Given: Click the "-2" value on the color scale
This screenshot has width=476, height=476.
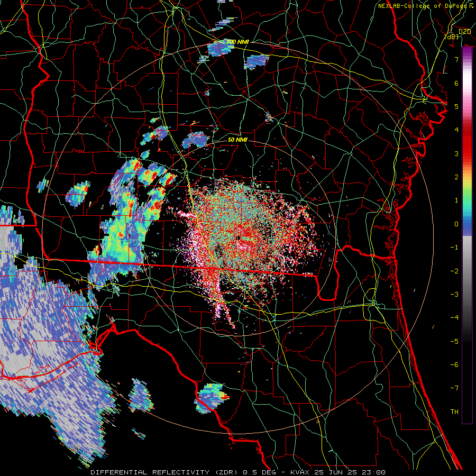Looking at the screenshot, I should tap(454, 271).
